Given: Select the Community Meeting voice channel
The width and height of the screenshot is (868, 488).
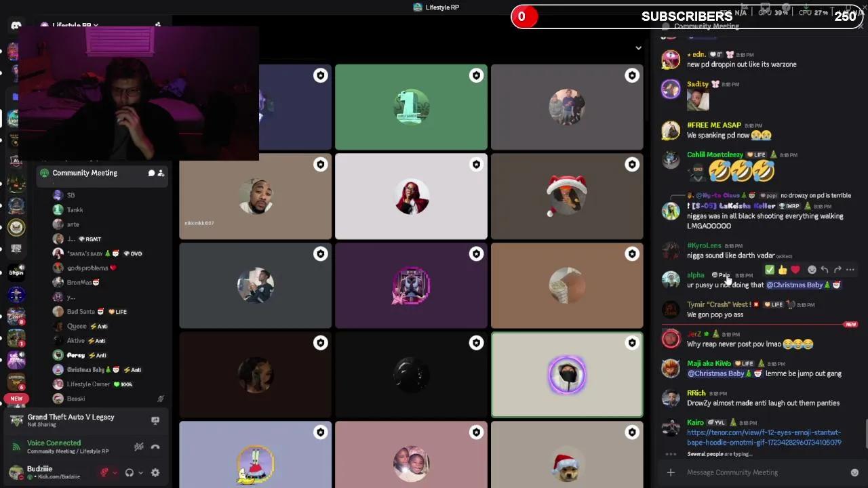Looking at the screenshot, I should tap(102, 174).
